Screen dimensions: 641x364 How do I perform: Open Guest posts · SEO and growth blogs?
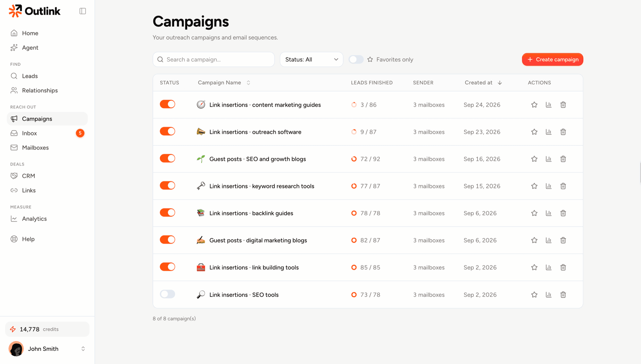[258, 159]
